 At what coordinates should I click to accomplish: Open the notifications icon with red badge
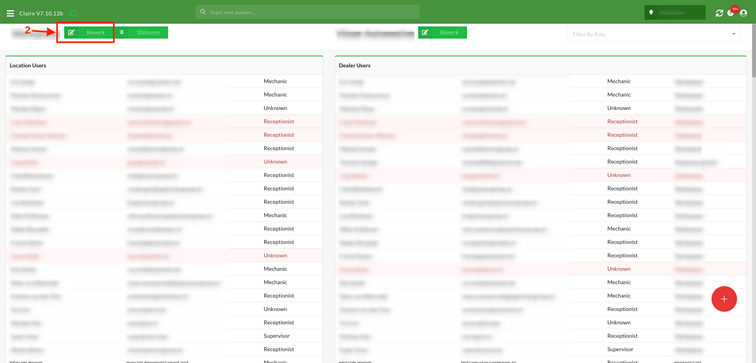(x=732, y=12)
